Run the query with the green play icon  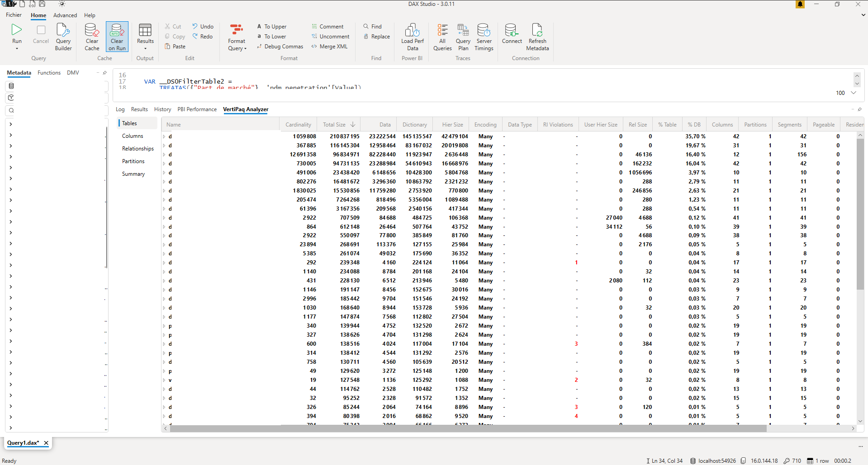pyautogui.click(x=17, y=30)
